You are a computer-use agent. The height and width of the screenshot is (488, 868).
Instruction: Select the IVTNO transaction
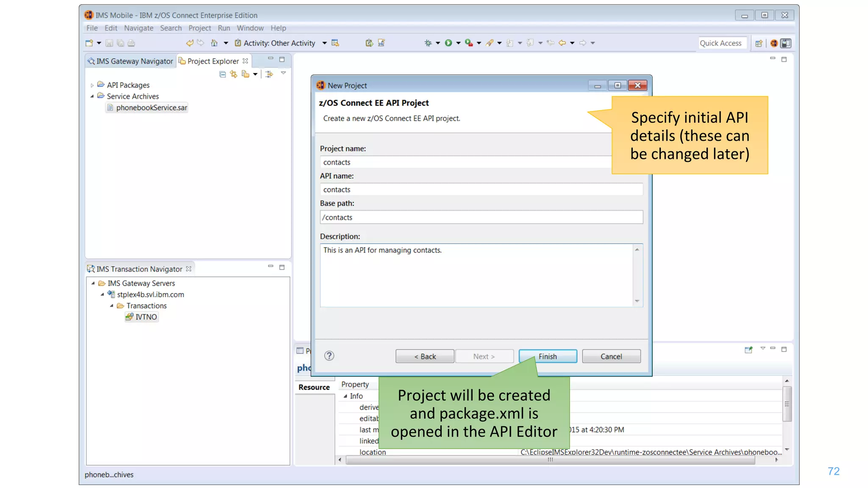click(x=142, y=317)
